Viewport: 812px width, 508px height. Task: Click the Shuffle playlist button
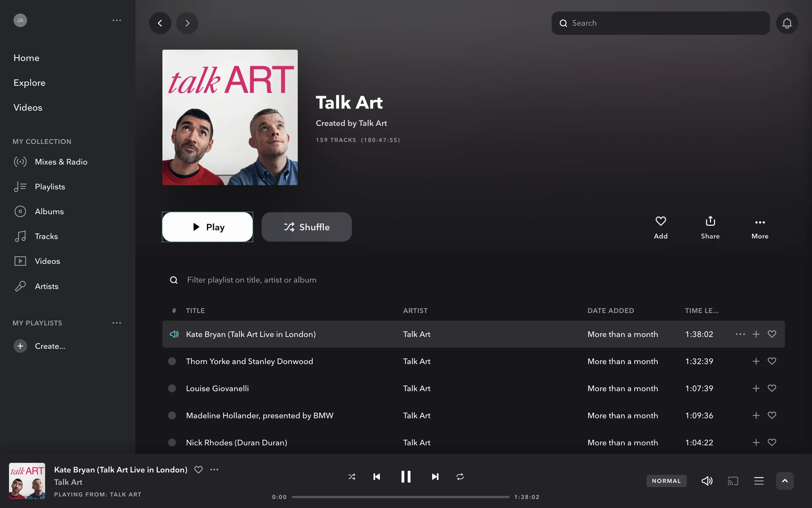click(x=307, y=227)
